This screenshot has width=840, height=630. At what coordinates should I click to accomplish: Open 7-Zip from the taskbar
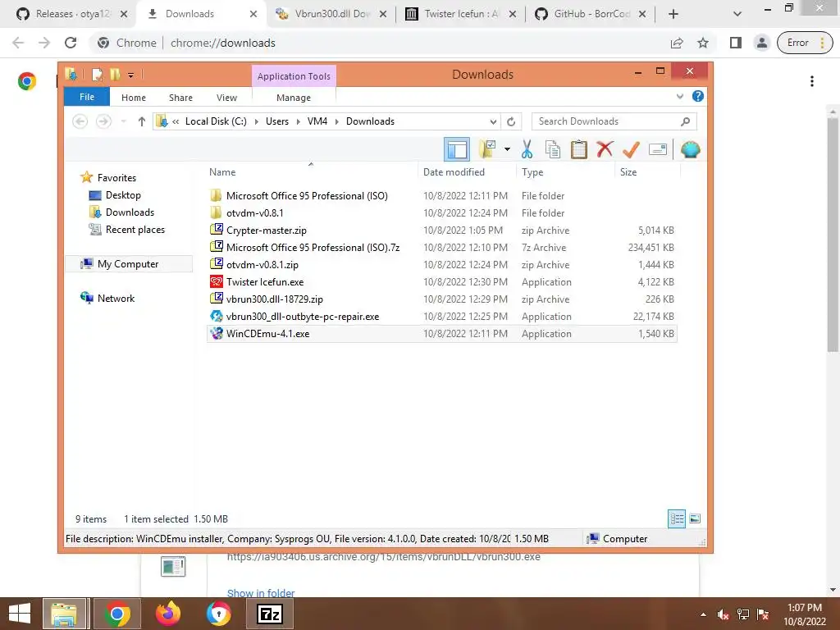(x=269, y=614)
